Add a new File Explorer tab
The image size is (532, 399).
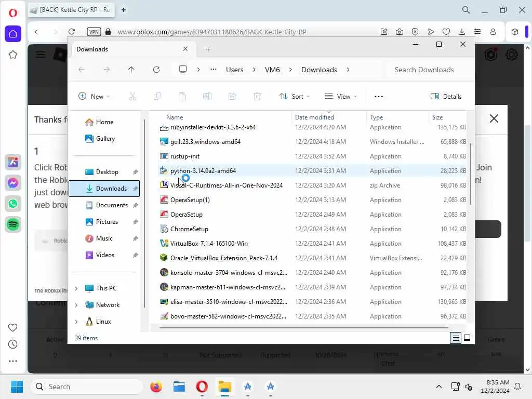(208, 49)
